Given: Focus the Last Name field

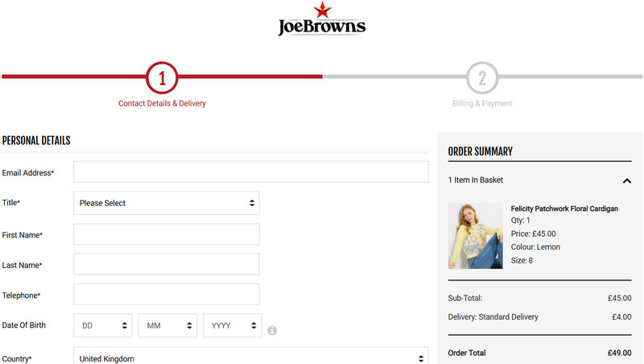Looking at the screenshot, I should [x=167, y=264].
